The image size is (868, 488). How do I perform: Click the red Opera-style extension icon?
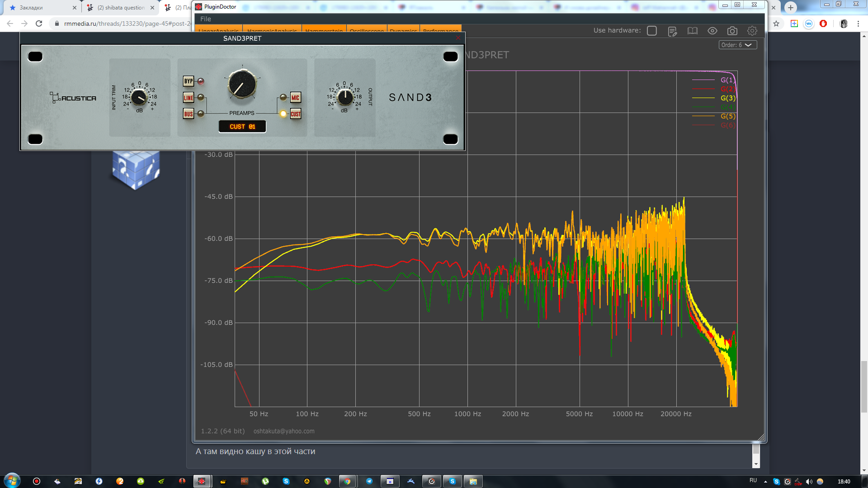[823, 23]
